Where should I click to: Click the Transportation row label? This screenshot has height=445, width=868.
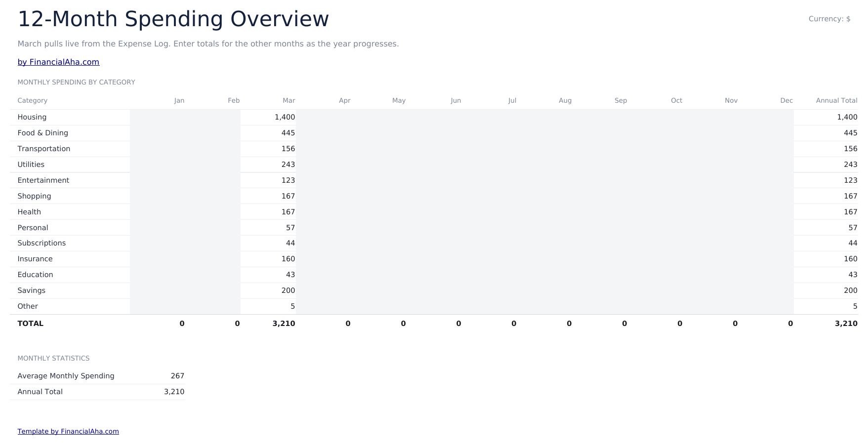(x=44, y=149)
